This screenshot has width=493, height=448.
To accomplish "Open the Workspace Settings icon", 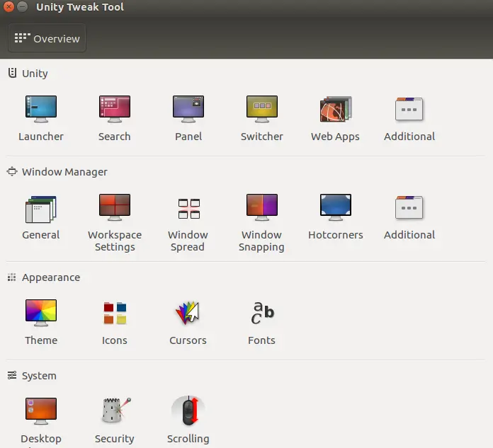I will coord(115,207).
